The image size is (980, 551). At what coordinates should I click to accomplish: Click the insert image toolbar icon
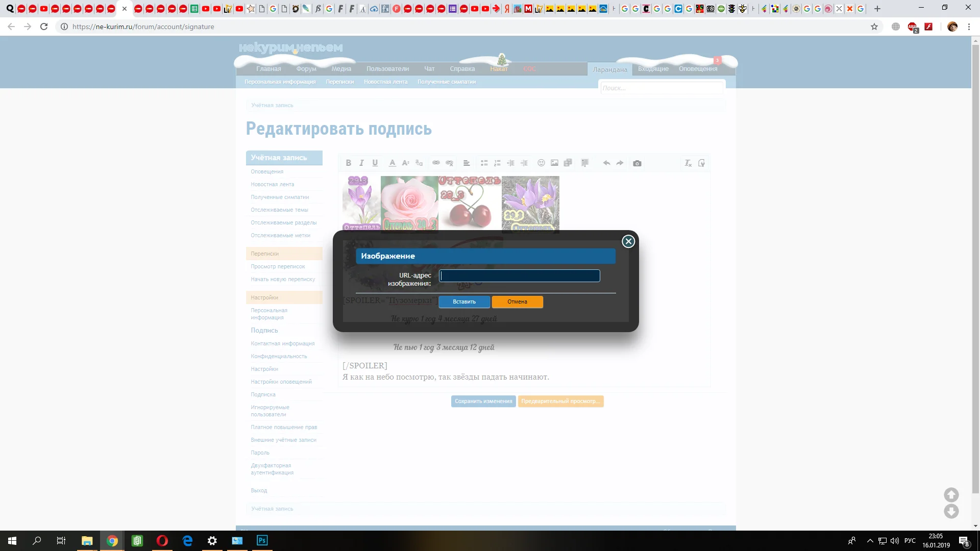tap(554, 163)
